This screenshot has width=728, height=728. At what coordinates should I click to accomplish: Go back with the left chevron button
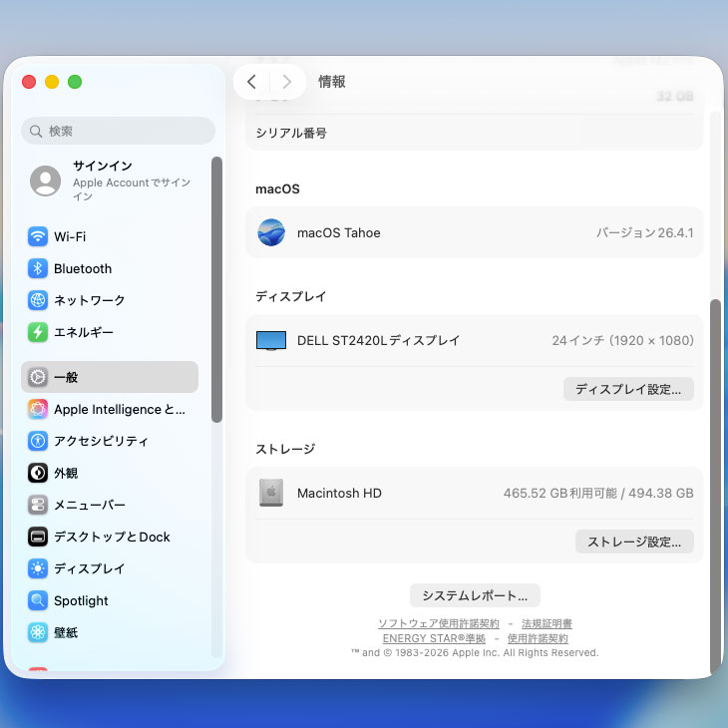pos(251,82)
